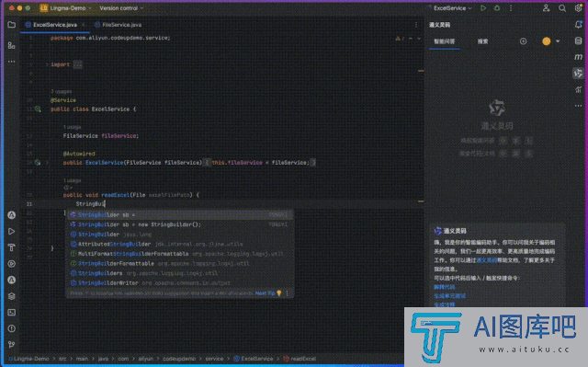The width and height of the screenshot is (588, 367).
Task: Open the Maven tool window
Action: (578, 57)
